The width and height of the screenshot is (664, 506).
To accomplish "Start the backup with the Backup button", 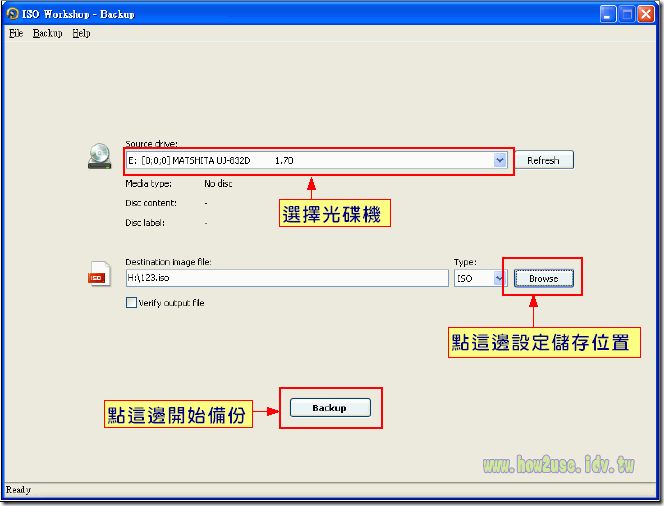I will [330, 408].
